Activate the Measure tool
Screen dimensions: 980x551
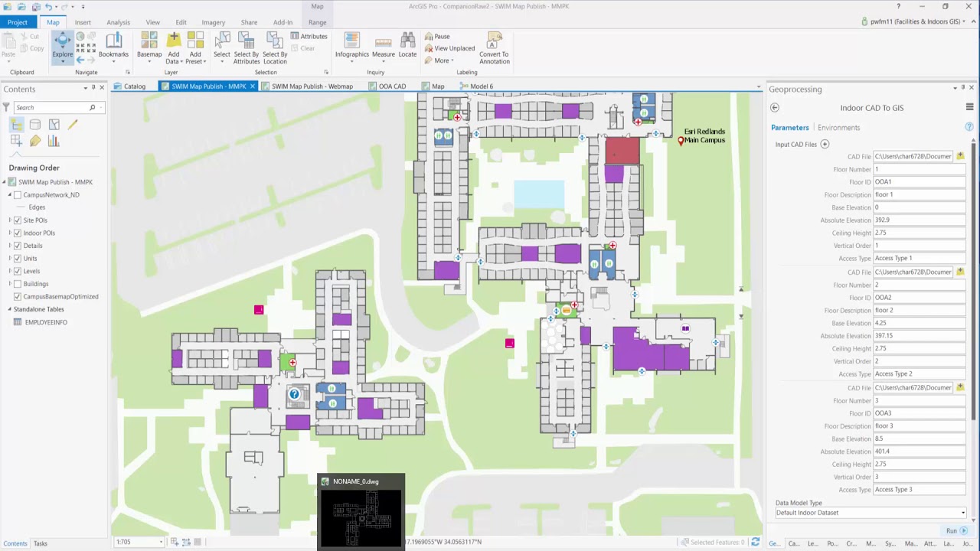click(384, 46)
